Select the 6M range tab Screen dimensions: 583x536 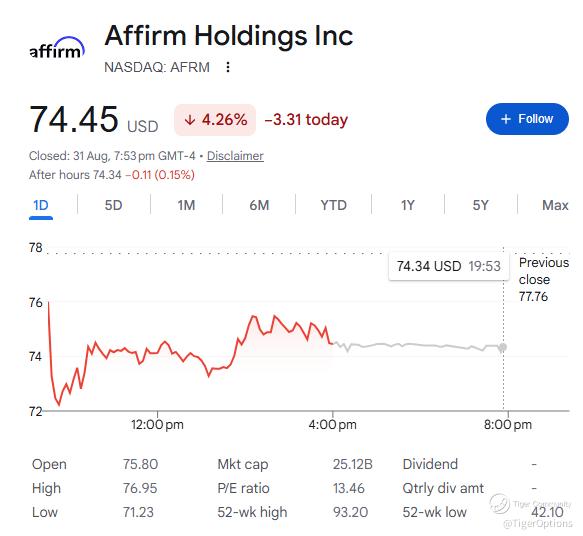click(x=259, y=205)
